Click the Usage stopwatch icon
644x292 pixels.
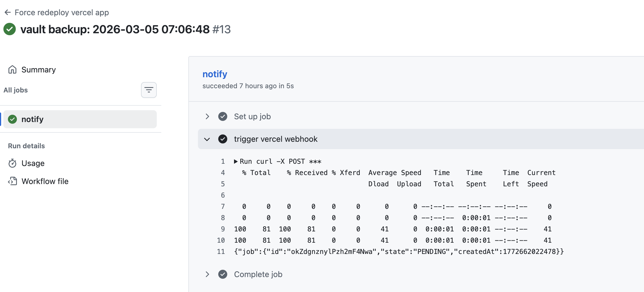pyautogui.click(x=12, y=163)
